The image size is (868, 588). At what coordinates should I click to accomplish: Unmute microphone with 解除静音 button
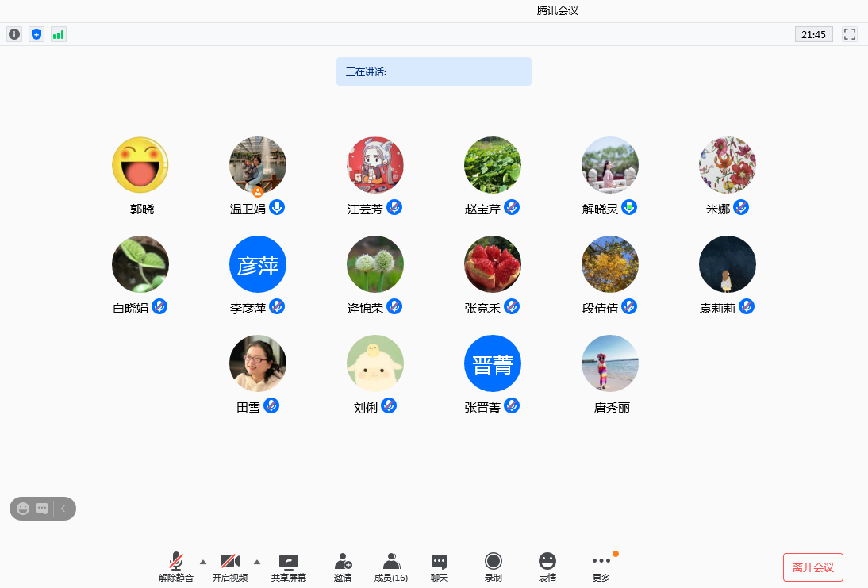click(176, 567)
